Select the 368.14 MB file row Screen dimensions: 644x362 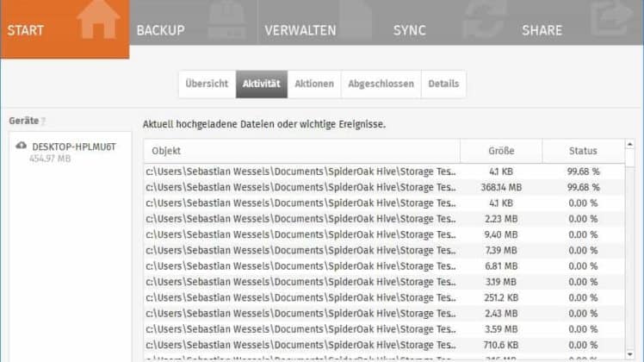(384, 187)
